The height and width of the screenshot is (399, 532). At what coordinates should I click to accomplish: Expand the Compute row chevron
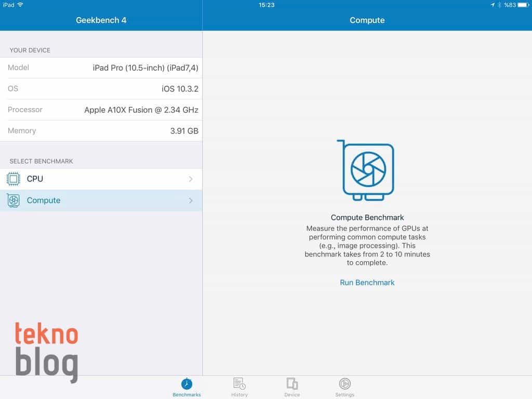coord(191,201)
